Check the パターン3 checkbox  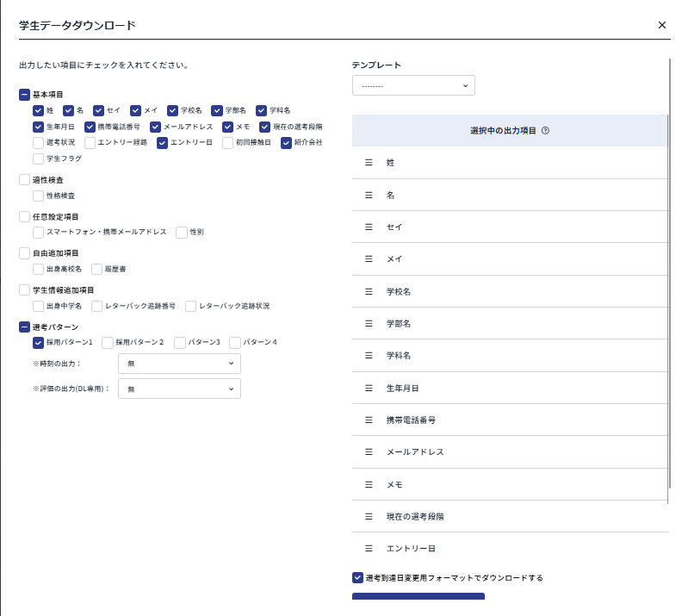point(180,343)
